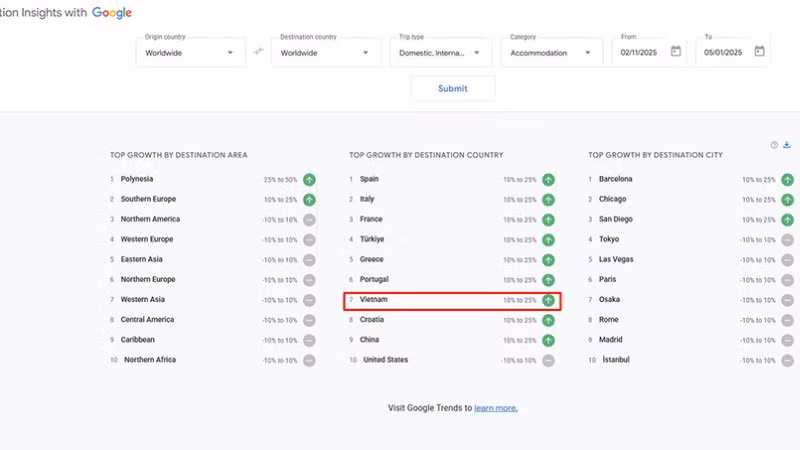Image resolution: width=800 pixels, height=450 pixels.
Task: Follow the learn more link
Action: click(x=496, y=408)
